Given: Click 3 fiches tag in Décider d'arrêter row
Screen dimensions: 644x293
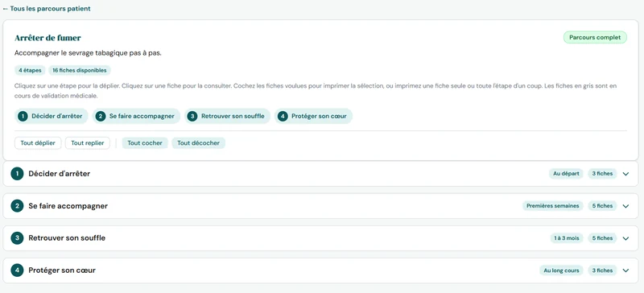Looking at the screenshot, I should 602,174.
